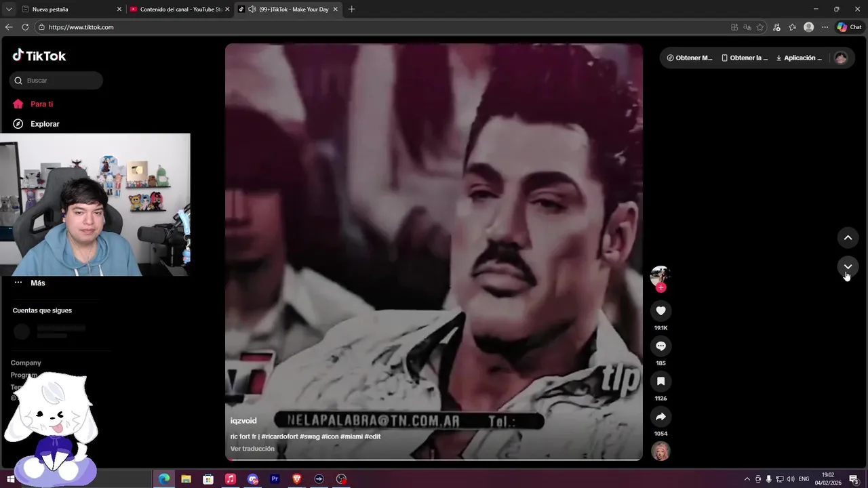Close the YouTube Studio tab

227,9
